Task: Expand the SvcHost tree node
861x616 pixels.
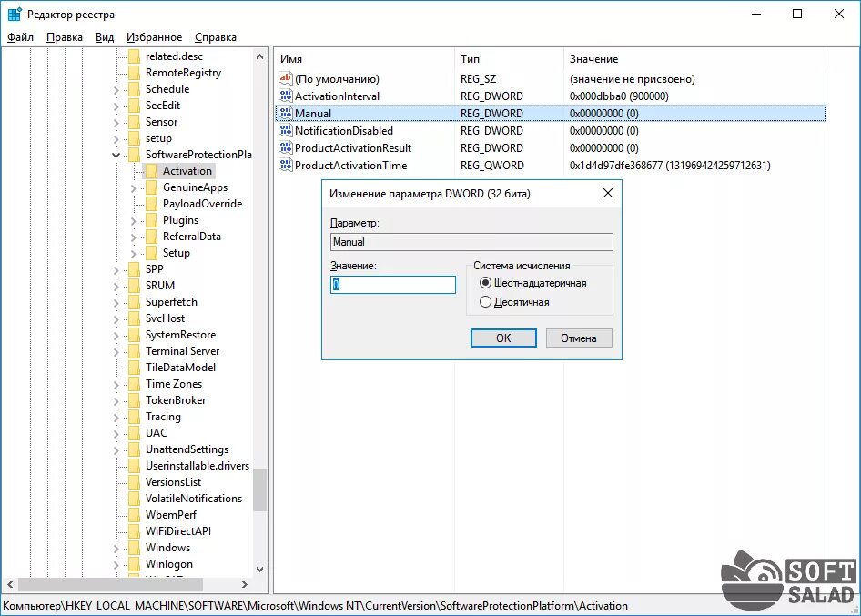Action: tap(116, 319)
